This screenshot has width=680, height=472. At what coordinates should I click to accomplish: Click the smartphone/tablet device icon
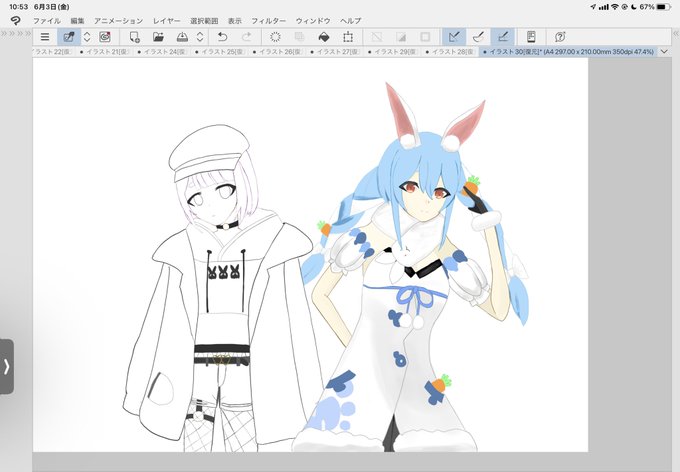click(x=531, y=37)
